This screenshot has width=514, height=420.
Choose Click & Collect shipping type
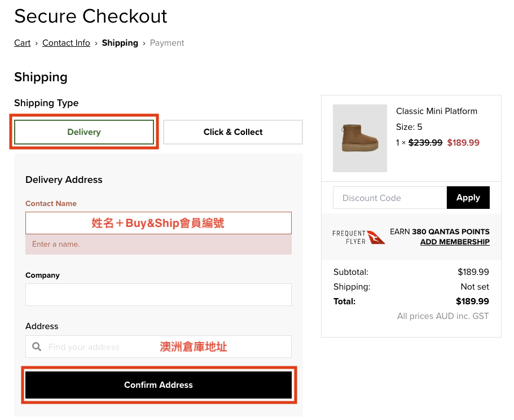coord(233,132)
